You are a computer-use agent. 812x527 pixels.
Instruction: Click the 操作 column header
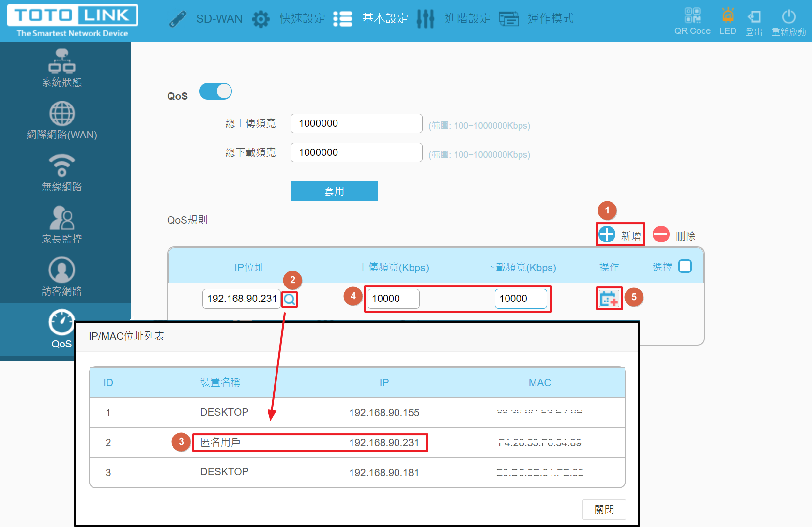point(609,267)
